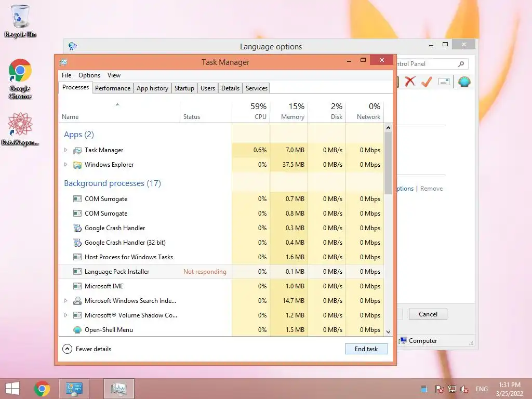Click the card-shaped toolbar icon
The height and width of the screenshot is (399, 532).
pyautogui.click(x=444, y=82)
